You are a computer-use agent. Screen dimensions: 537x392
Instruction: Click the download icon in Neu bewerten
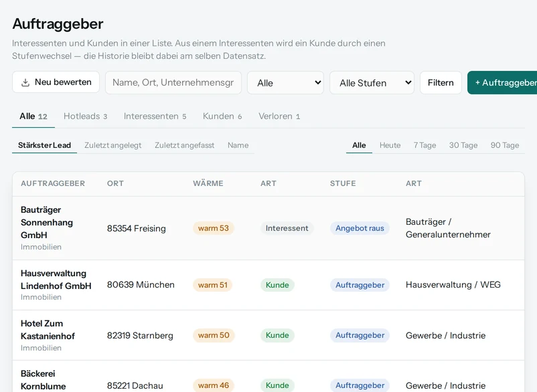click(x=25, y=82)
